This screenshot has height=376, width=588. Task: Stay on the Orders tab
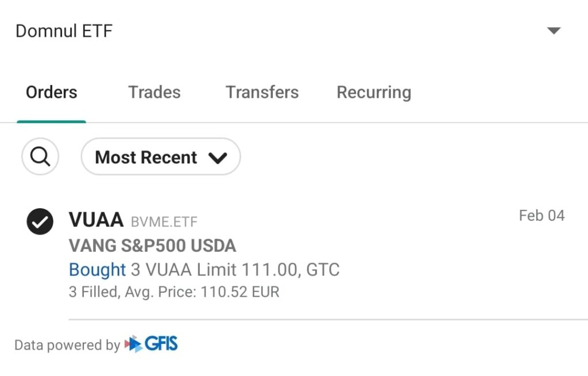52,93
